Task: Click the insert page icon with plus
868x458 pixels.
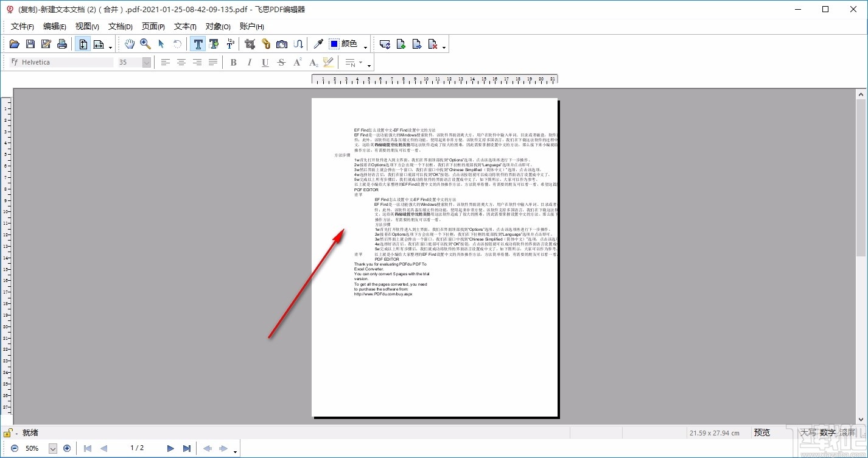Action: tap(401, 44)
